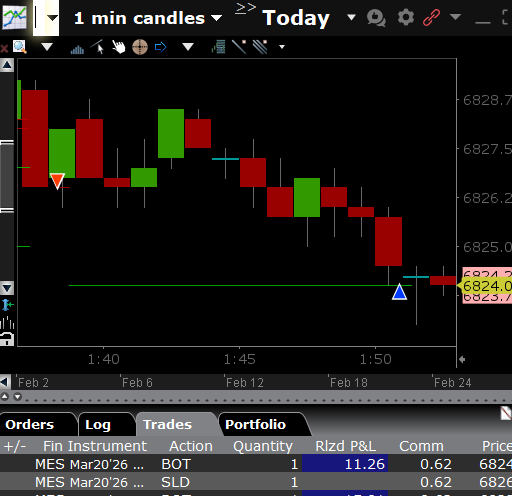Sort by Fin Instrument column header
512x496 pixels.
point(95,446)
